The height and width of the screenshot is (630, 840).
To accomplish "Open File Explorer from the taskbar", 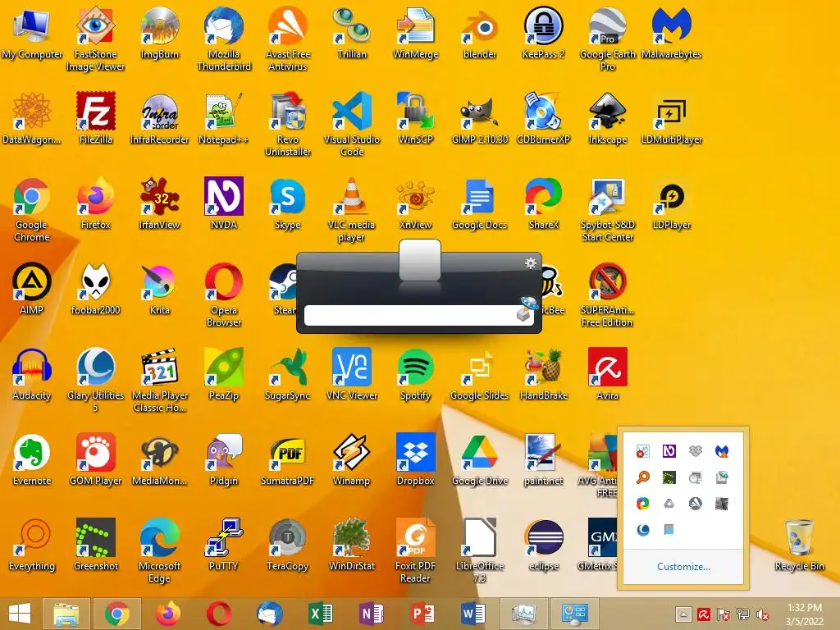I will pos(66,614).
